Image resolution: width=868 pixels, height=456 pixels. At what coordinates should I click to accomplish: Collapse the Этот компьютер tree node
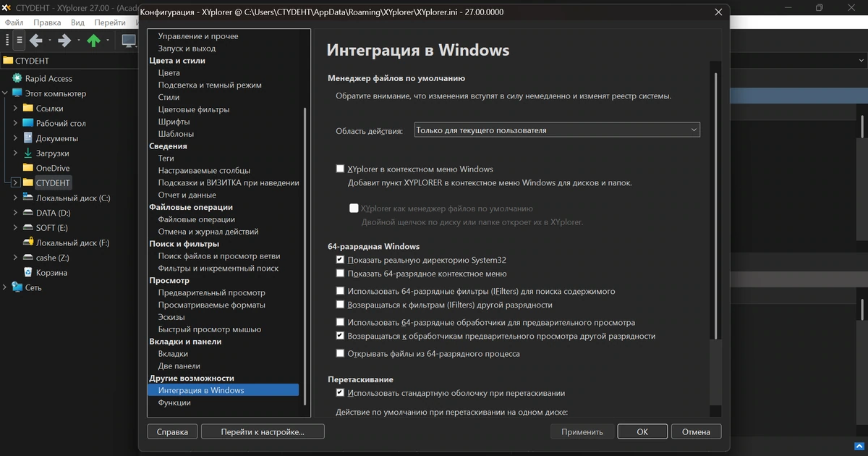click(x=5, y=93)
